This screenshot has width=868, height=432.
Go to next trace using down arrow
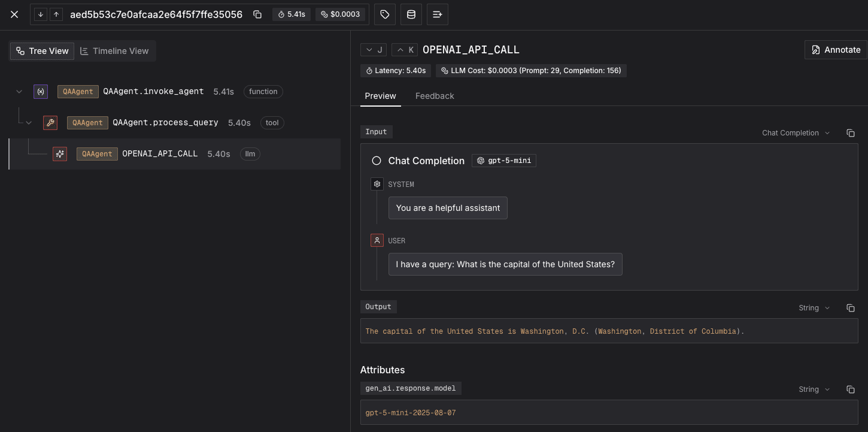41,14
